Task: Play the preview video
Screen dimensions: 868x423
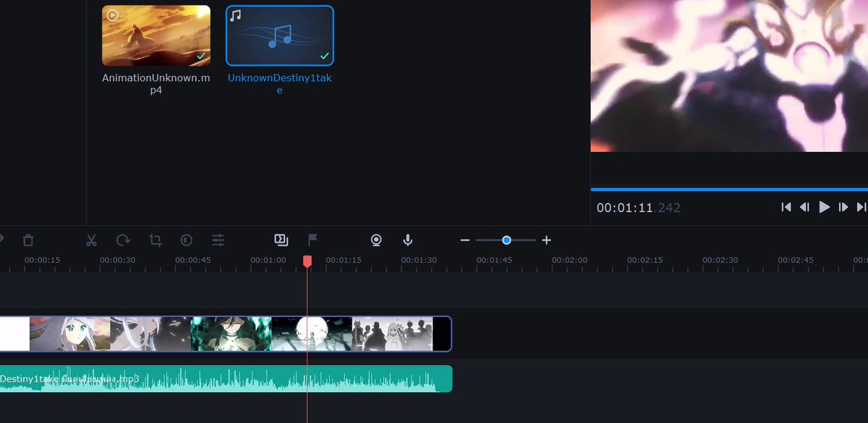Action: pyautogui.click(x=824, y=208)
